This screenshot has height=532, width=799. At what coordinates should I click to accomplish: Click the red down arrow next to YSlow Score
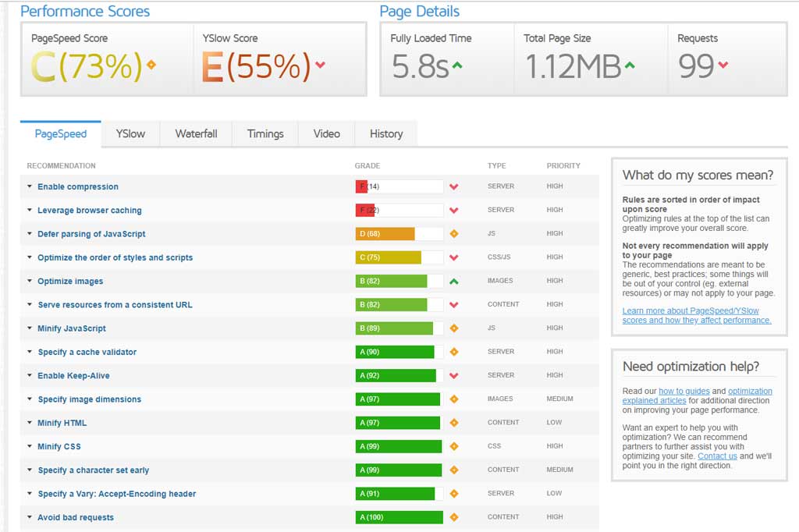pyautogui.click(x=320, y=65)
